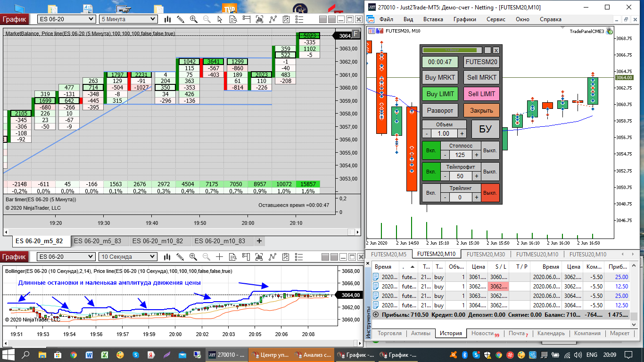This screenshot has width=644, height=362.
Task: Turn off Тейкпрофит with Выкл. button
Action: click(490, 172)
